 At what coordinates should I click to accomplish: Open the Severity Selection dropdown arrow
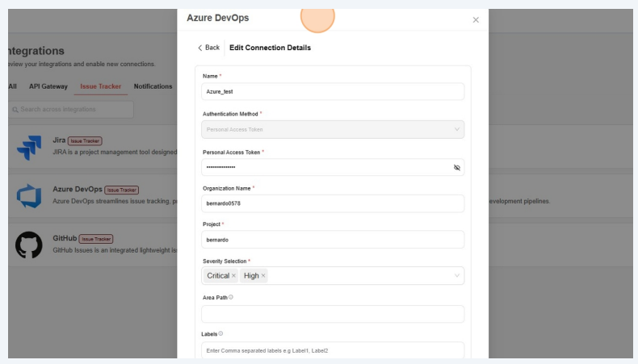tap(456, 276)
